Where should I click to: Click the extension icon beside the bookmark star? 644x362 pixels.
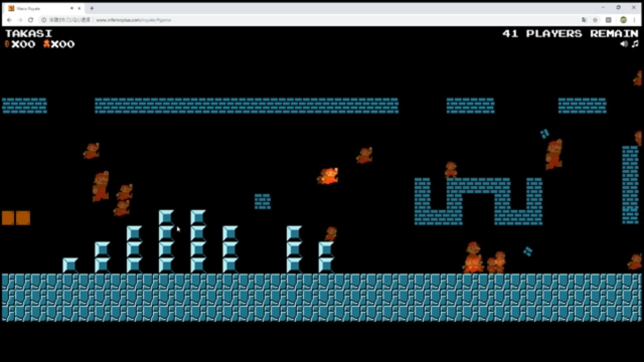click(608, 20)
